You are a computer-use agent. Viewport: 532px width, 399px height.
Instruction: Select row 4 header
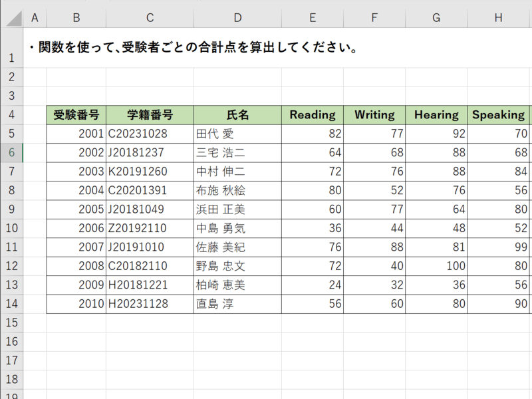pyautogui.click(x=11, y=115)
